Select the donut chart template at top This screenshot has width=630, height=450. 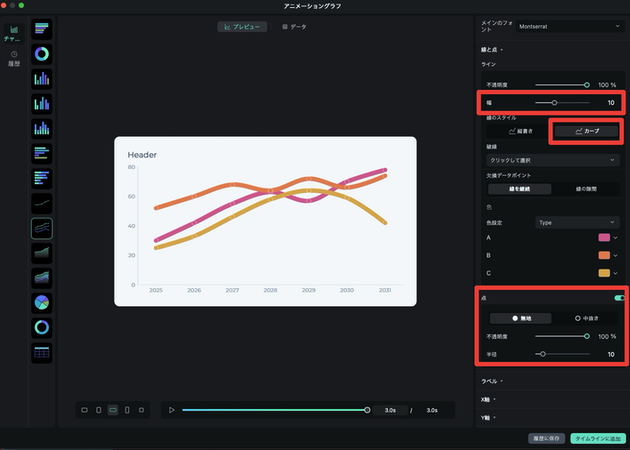pos(42,53)
